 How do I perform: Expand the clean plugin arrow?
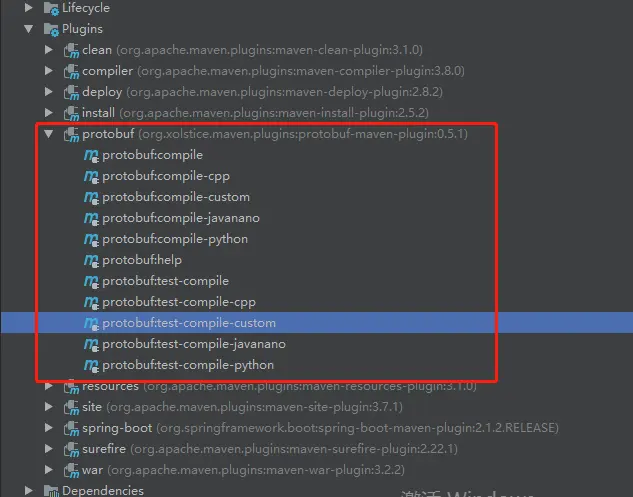(49, 50)
